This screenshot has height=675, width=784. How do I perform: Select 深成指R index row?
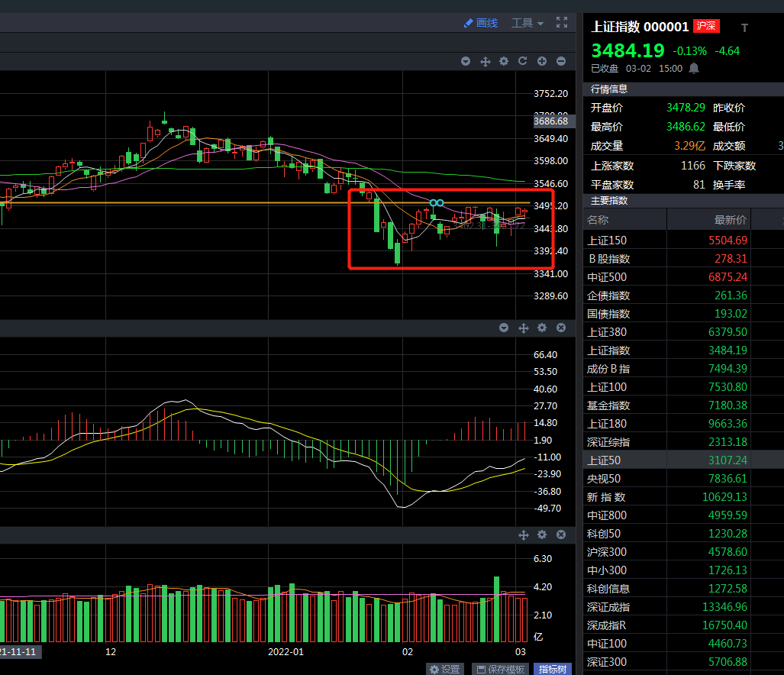click(x=683, y=625)
